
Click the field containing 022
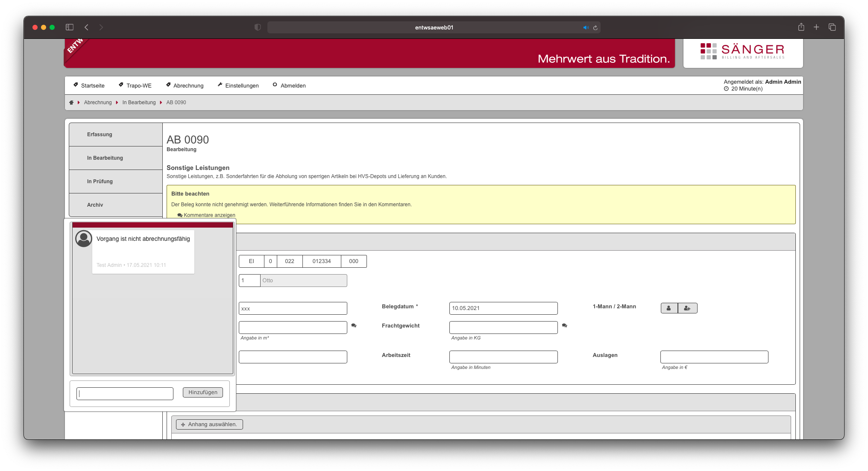[290, 261]
